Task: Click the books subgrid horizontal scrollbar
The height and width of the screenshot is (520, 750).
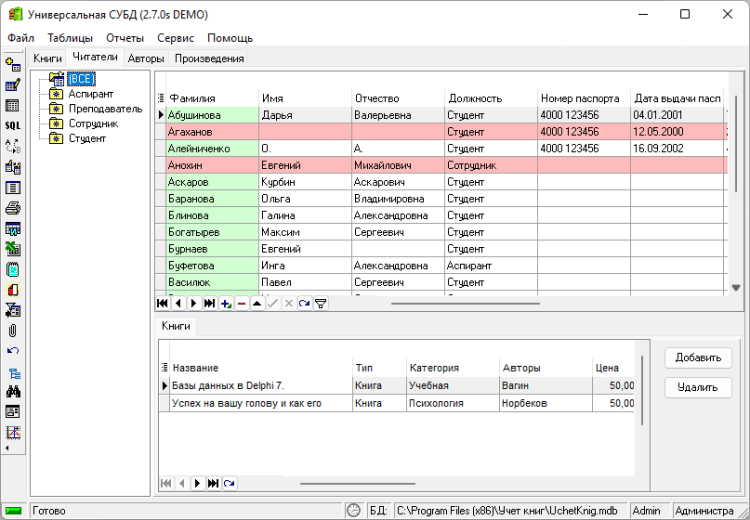Action: point(357,483)
